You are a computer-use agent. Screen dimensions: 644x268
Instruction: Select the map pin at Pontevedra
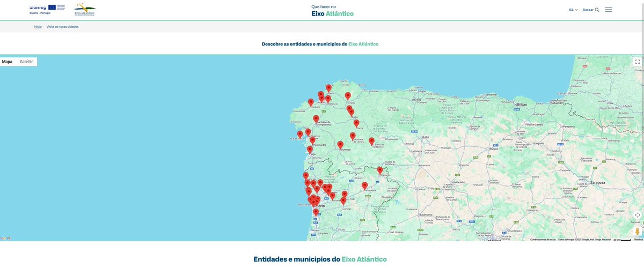click(312, 140)
